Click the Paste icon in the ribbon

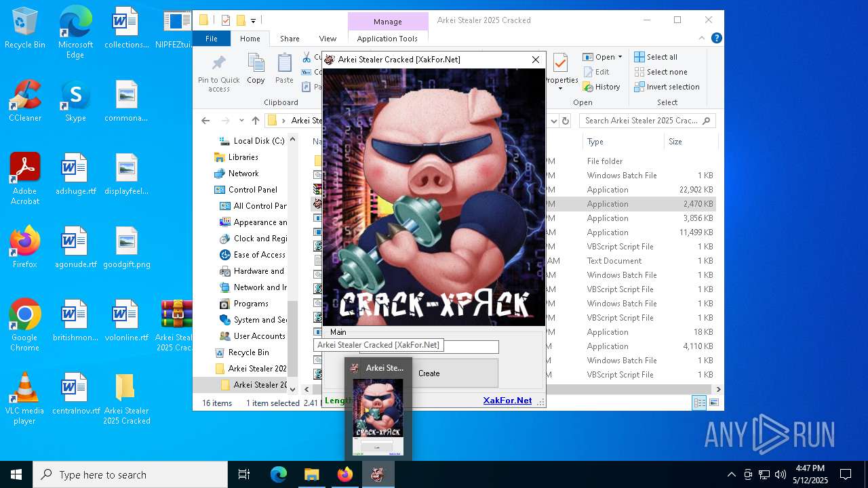284,69
